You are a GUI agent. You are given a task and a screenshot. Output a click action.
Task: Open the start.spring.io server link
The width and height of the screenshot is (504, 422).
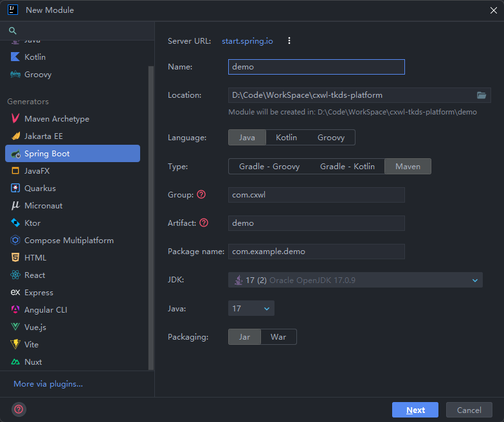pyautogui.click(x=248, y=41)
